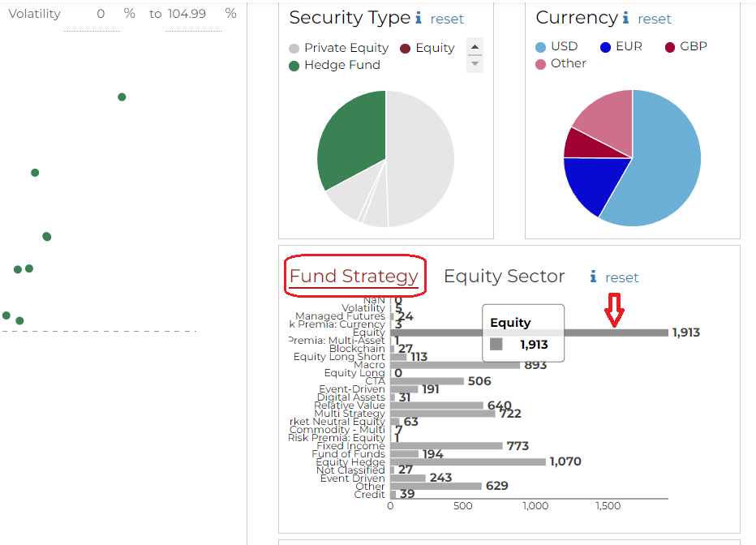
Task: Reset the Currency filter
Action: (x=655, y=19)
